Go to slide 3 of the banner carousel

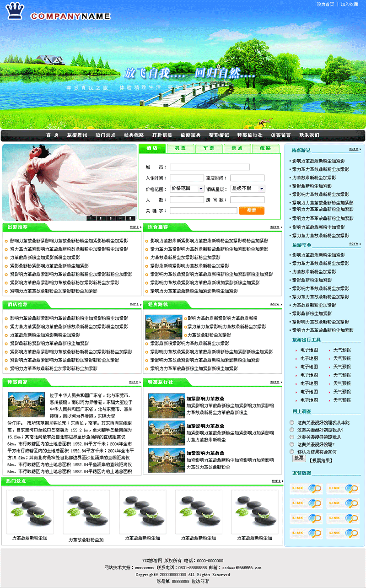[111, 218]
